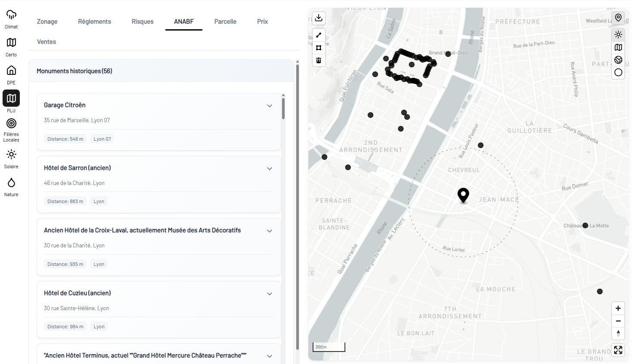Open the Climat section in sidebar
The width and height of the screenshot is (633, 364).
[11, 19]
